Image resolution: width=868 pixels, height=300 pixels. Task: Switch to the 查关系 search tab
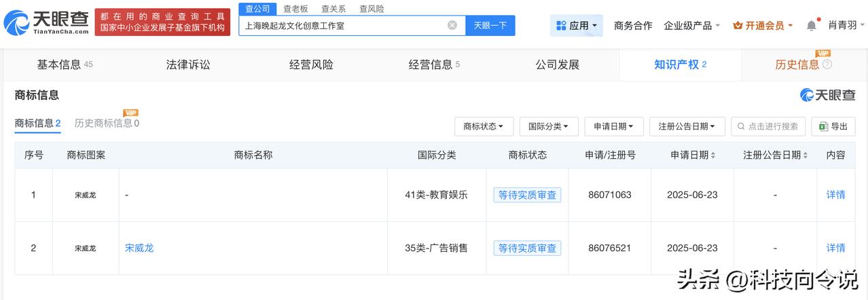coord(333,9)
